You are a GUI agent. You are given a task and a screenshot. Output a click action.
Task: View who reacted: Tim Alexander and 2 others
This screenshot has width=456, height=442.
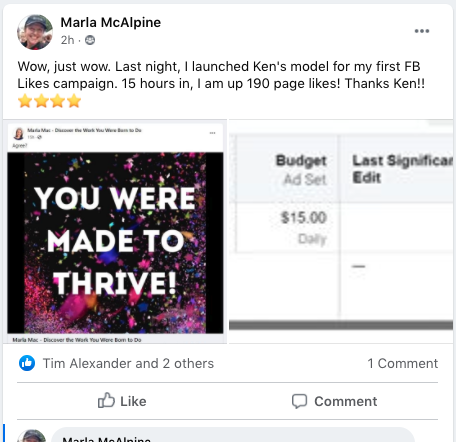pyautogui.click(x=128, y=363)
